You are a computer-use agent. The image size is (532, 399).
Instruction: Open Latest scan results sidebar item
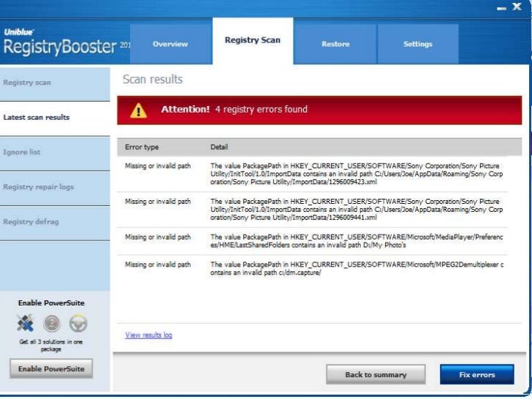(55, 118)
